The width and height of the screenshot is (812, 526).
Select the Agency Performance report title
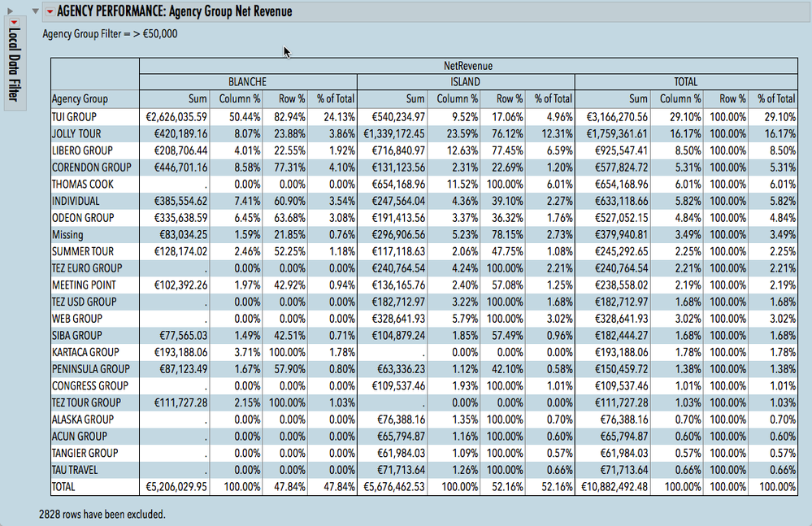point(175,11)
